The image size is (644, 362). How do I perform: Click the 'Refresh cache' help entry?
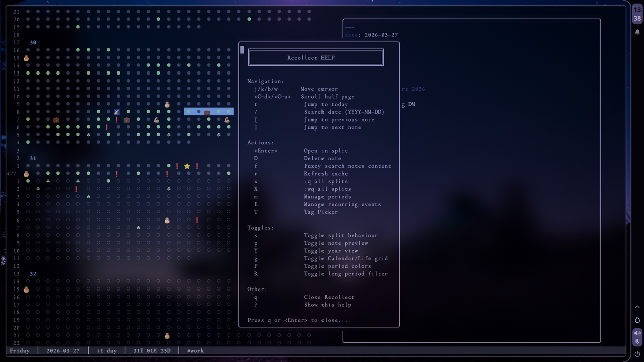[326, 174]
